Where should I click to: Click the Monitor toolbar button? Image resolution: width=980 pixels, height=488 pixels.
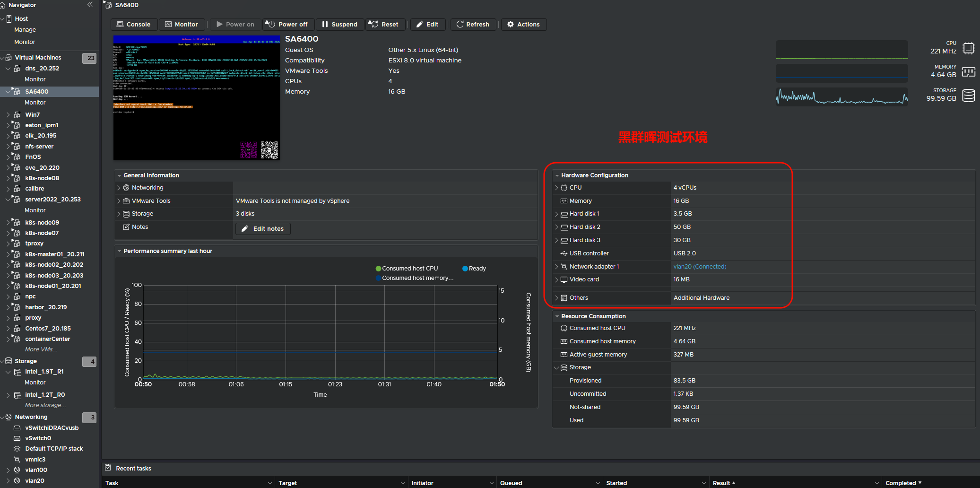pyautogui.click(x=182, y=25)
